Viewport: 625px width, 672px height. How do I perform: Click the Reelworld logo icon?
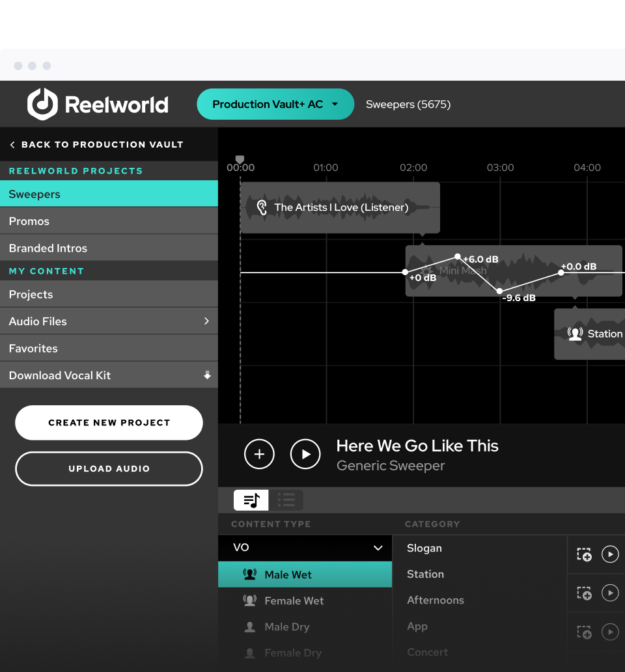pos(42,104)
